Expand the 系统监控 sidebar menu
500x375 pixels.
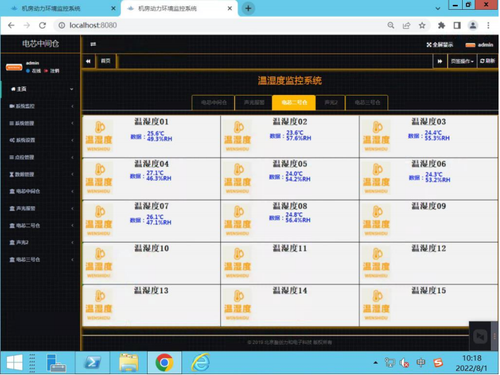pos(41,106)
